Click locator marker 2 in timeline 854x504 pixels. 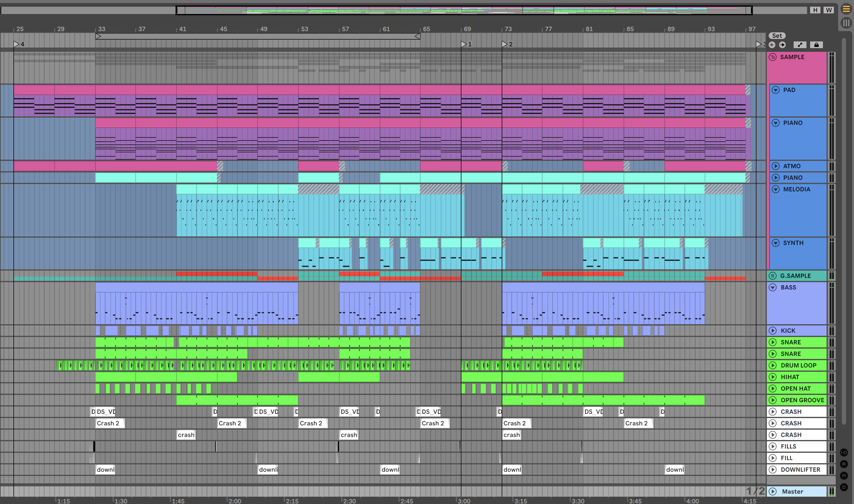[505, 44]
